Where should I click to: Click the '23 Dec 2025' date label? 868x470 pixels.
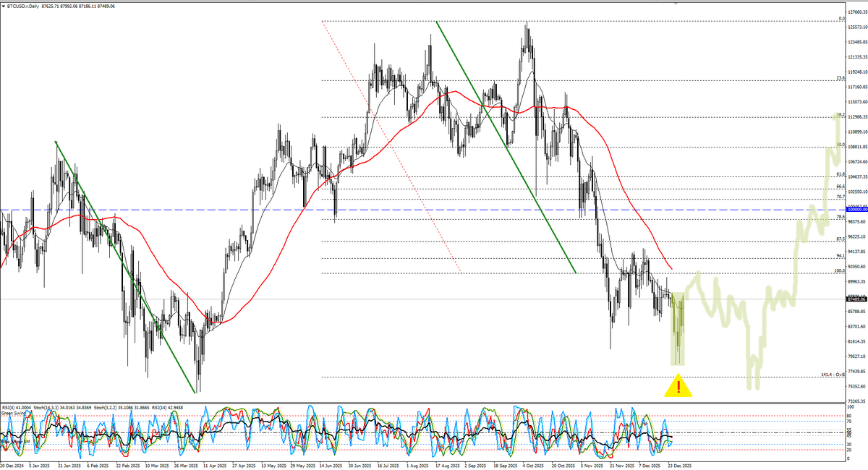(x=681, y=466)
